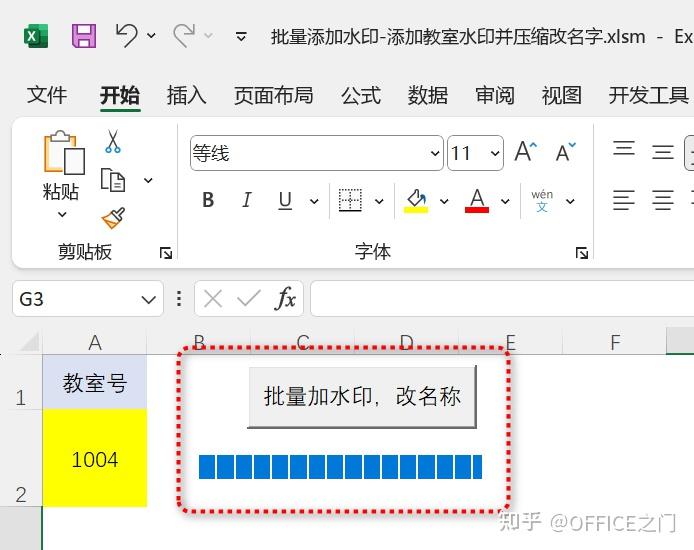Expand the copy options arrow
Screen dimensions: 694x550
(x=148, y=180)
